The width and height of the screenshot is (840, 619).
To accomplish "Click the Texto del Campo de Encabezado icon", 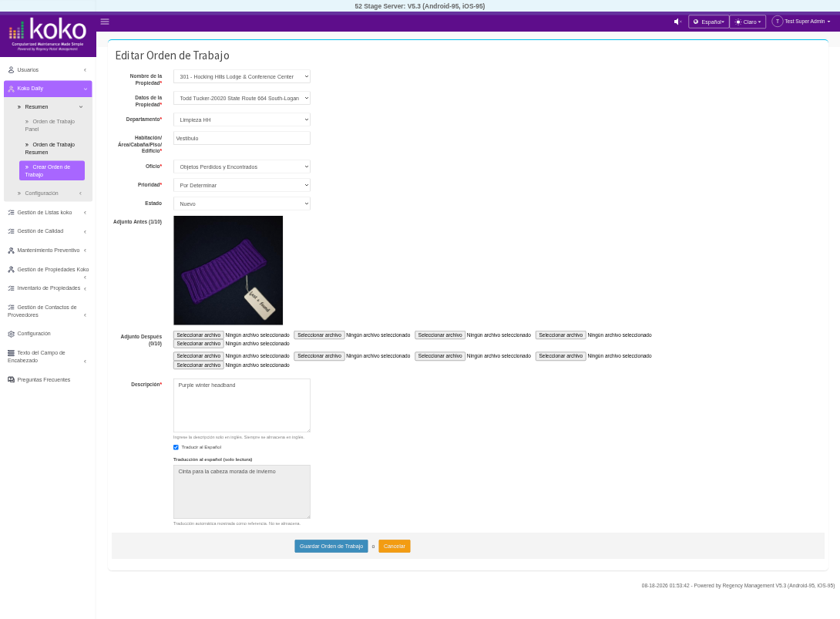I will click(x=12, y=352).
